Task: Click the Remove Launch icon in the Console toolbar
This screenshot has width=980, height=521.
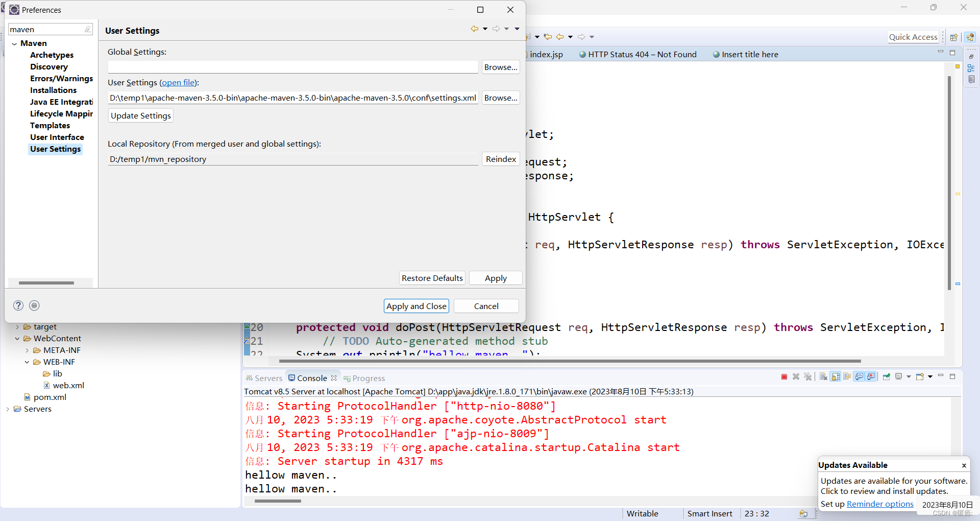Action: pyautogui.click(x=796, y=377)
